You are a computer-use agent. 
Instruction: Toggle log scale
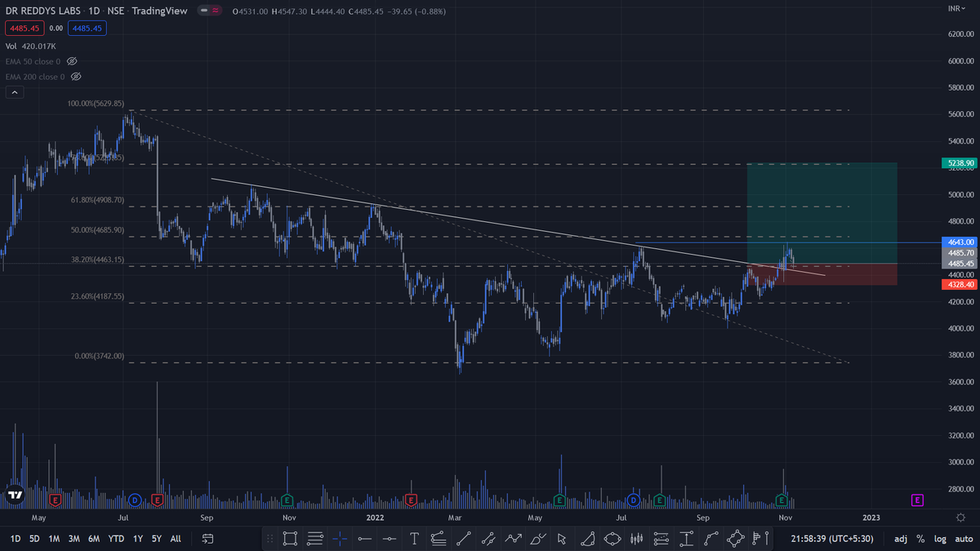940,539
